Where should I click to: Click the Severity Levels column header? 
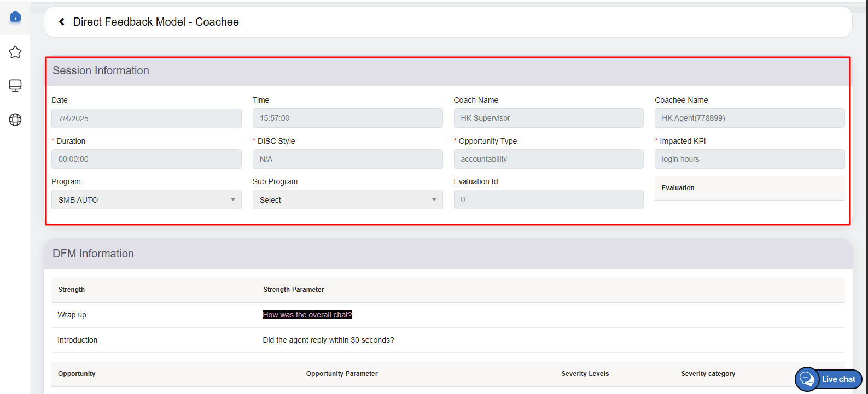[x=585, y=374]
